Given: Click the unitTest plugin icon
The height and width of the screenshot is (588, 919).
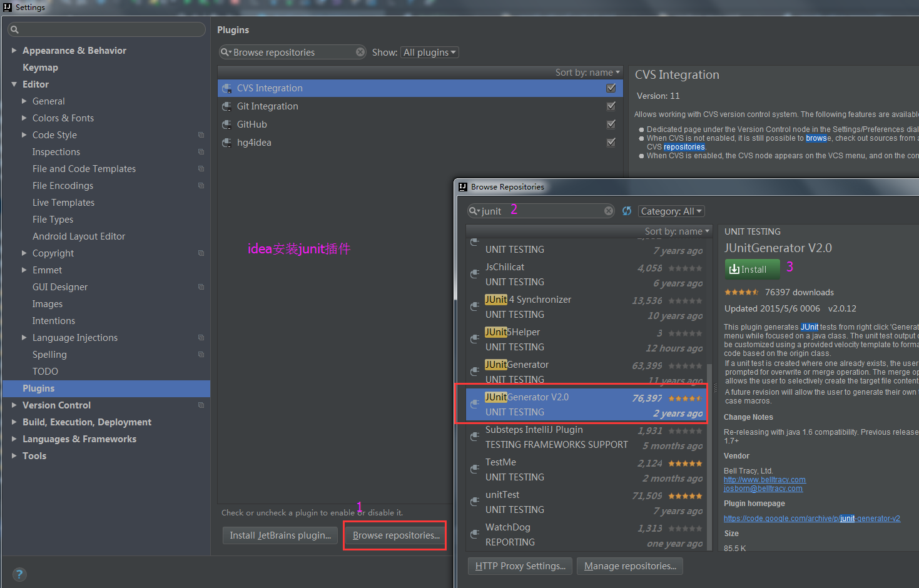Looking at the screenshot, I should pyautogui.click(x=475, y=501).
